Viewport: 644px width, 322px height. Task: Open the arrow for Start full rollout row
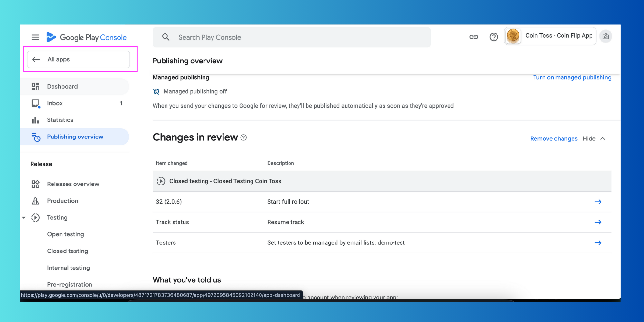coord(598,202)
